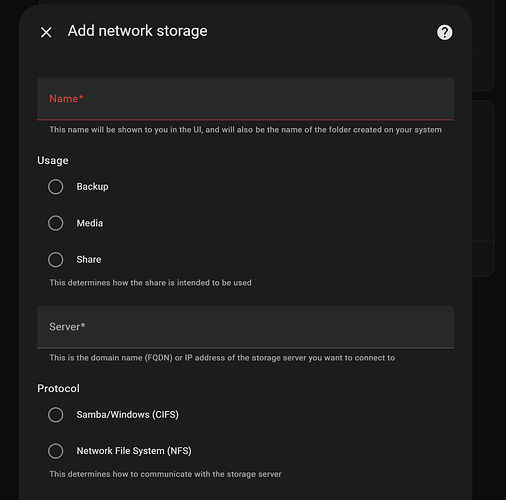This screenshot has width=506, height=500.
Task: Click into the Server text field
Action: tap(245, 327)
